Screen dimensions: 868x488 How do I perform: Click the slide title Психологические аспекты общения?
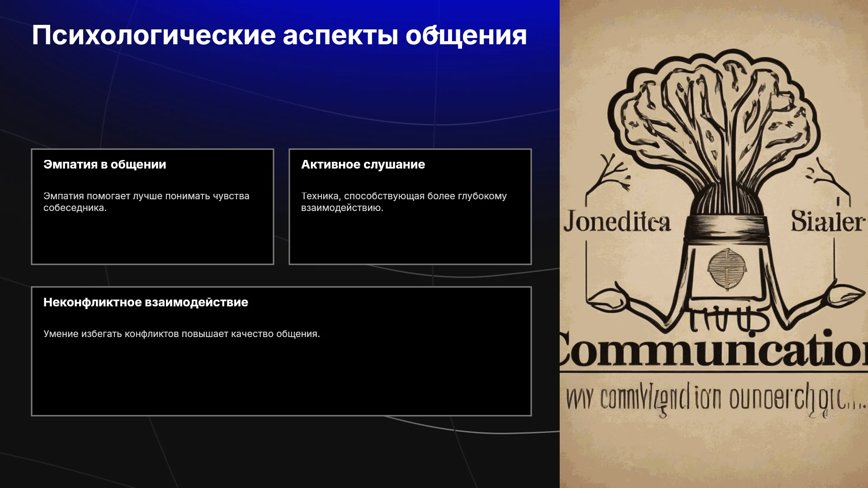click(279, 36)
